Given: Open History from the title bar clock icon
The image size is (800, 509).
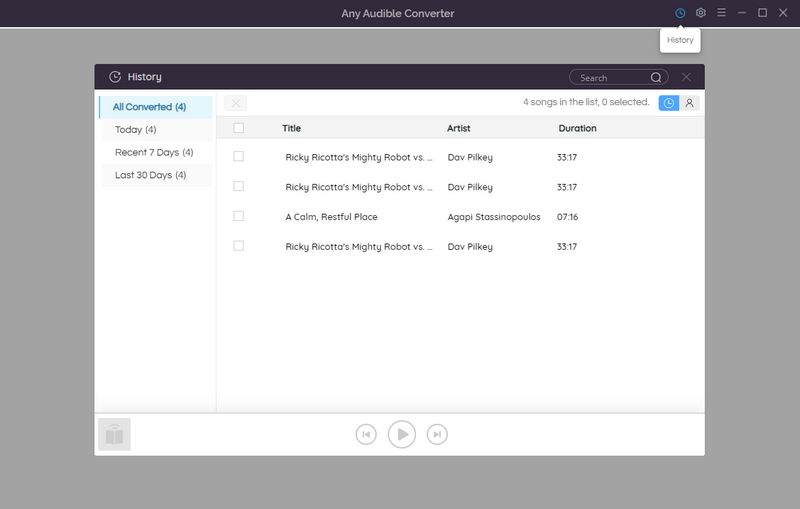Looking at the screenshot, I should point(680,13).
